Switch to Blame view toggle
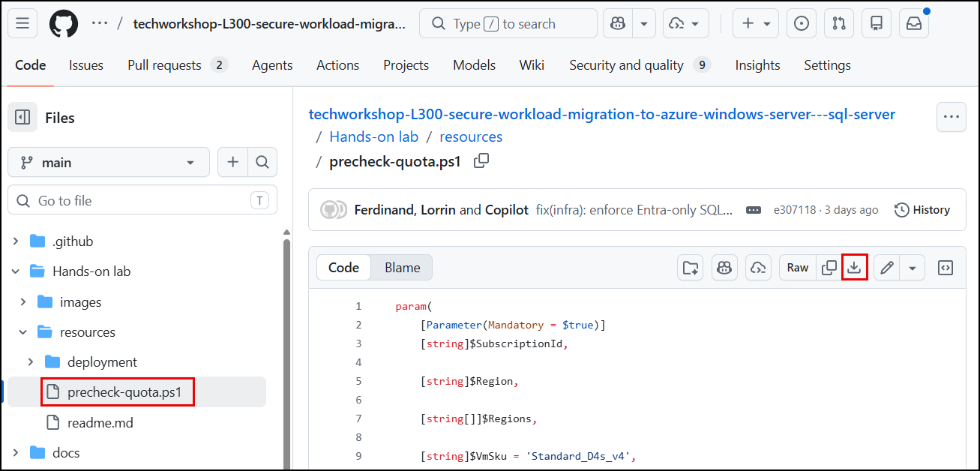Screen dimensions: 980x471 (x=403, y=268)
